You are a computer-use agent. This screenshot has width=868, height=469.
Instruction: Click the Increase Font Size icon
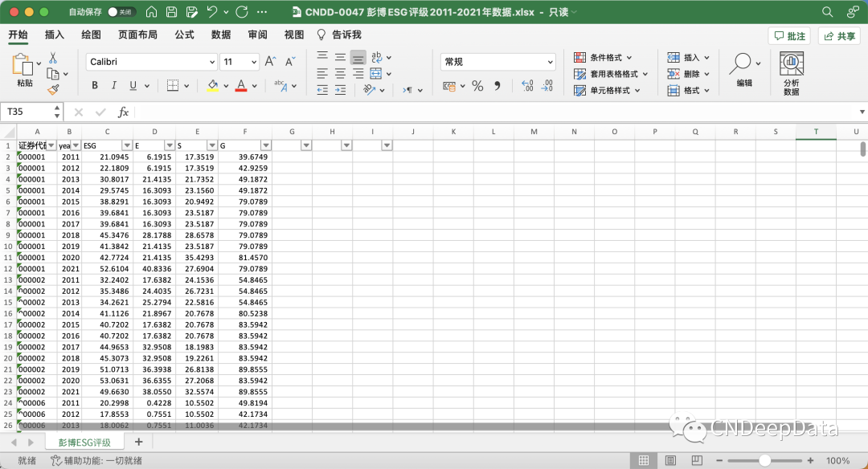point(270,61)
